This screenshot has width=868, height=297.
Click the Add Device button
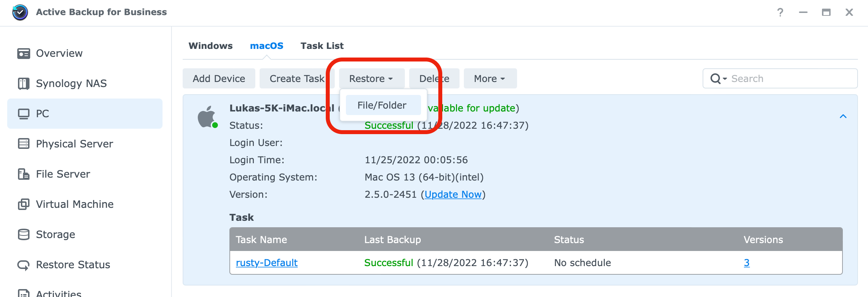(219, 78)
